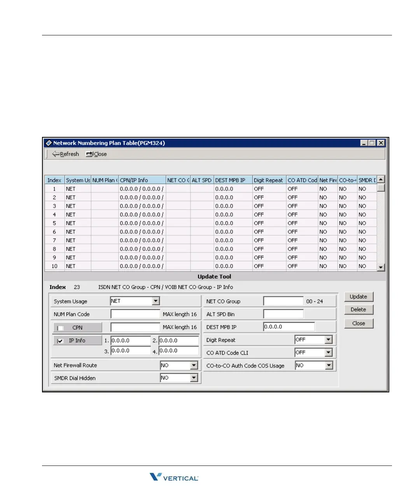
Task: Click IP Info address field 3
Action: pyautogui.click(x=131, y=350)
